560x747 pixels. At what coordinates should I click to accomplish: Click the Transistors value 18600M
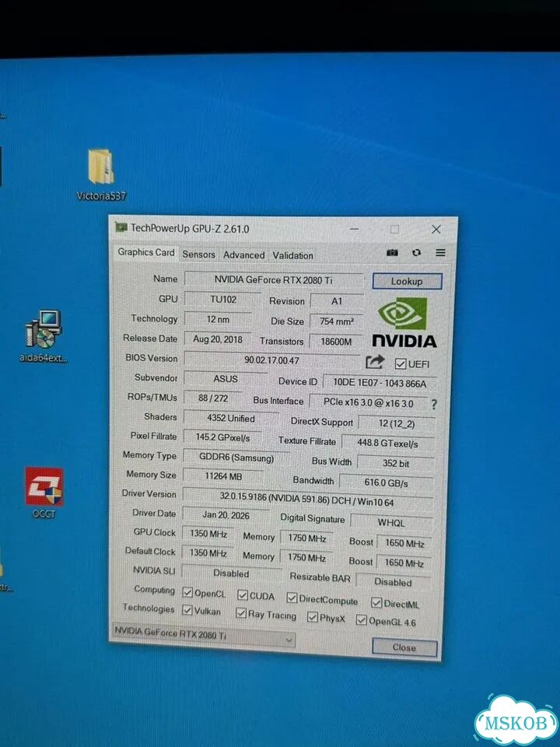coord(336,342)
